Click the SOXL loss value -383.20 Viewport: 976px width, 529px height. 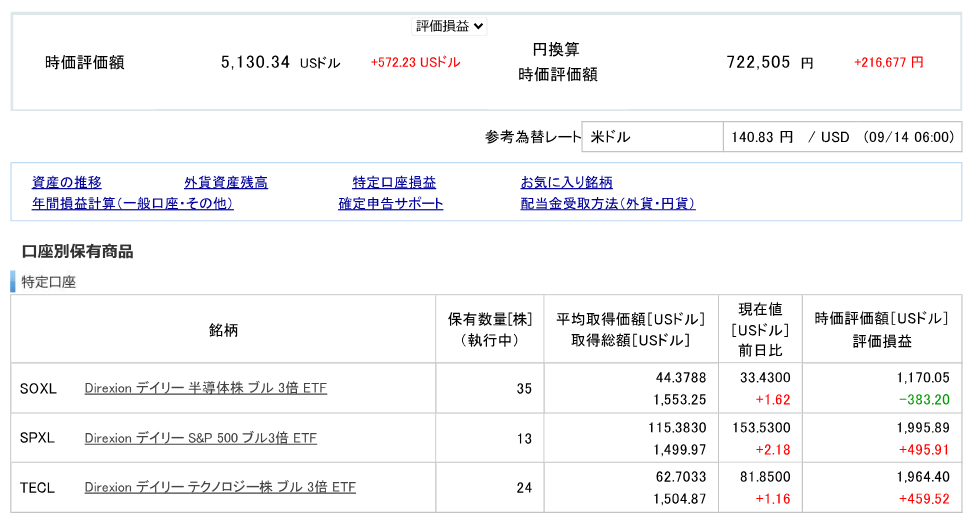[x=924, y=400]
